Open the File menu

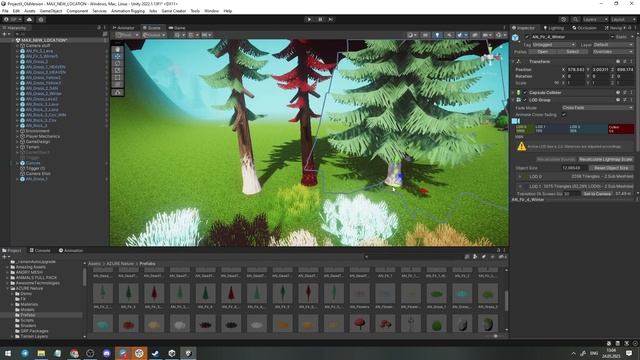(5, 11)
